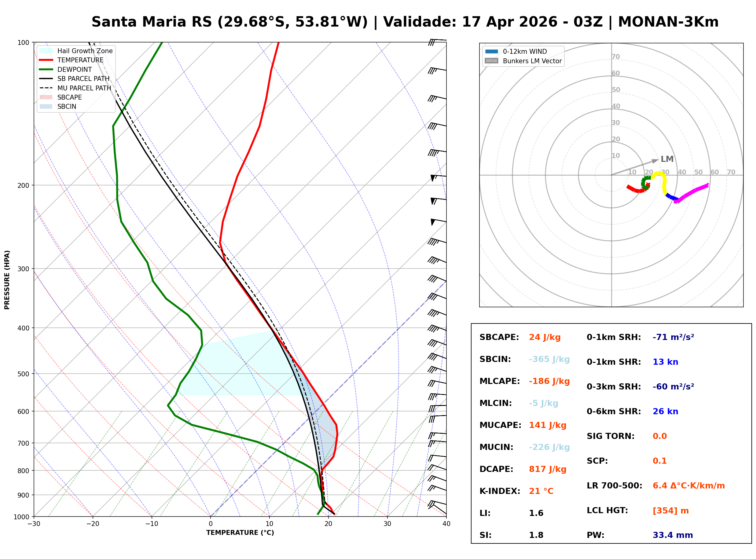This screenshot has width=756, height=559.
Task: Click the 500 hPa pressure tick label
Action: coord(24,374)
